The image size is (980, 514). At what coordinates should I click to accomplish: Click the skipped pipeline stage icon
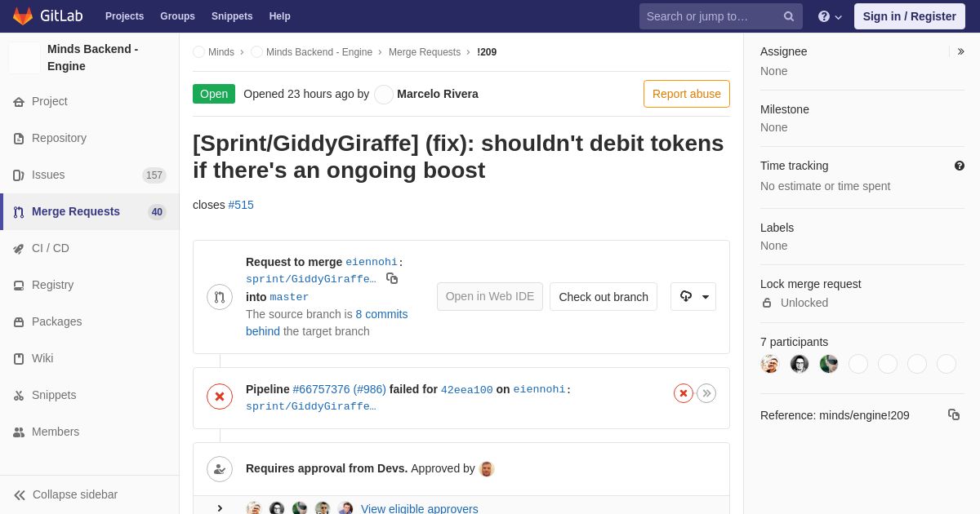pos(706,393)
